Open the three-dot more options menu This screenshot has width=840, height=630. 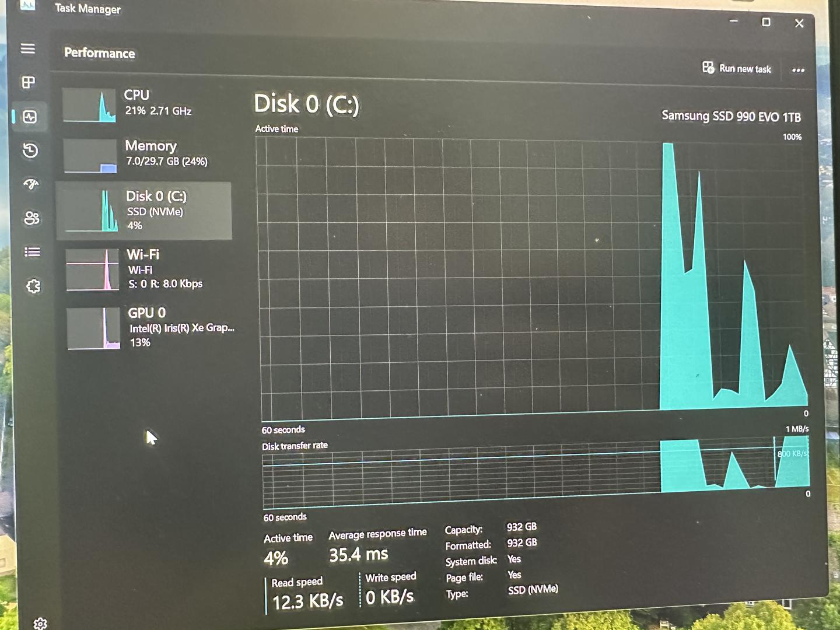pyautogui.click(x=798, y=70)
